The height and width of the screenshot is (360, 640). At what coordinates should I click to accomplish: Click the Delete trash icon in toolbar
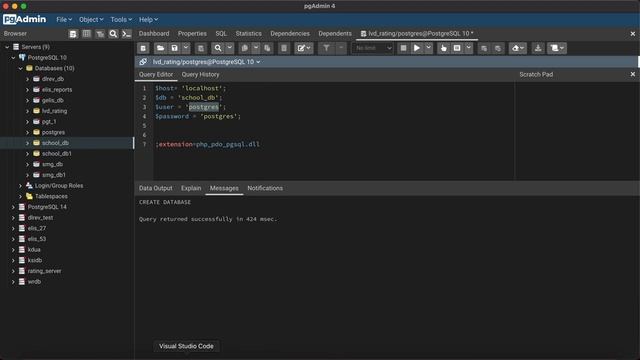tap(284, 48)
